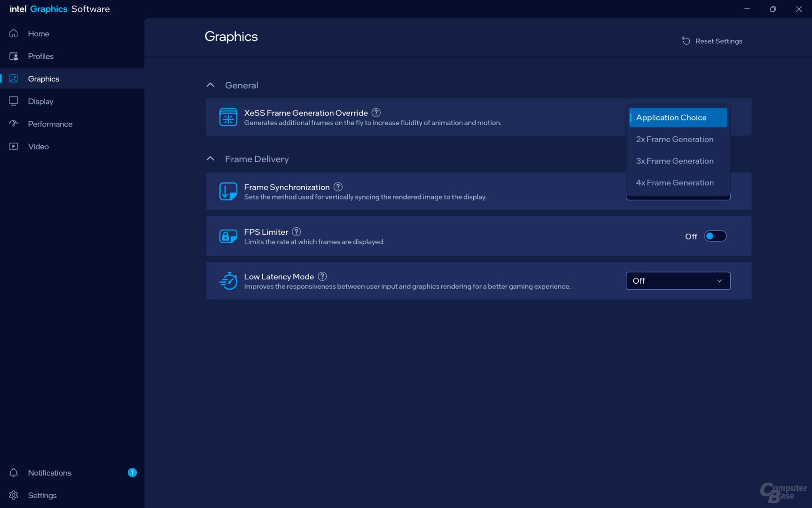Click the XeSS Frame Generation help icon

click(x=376, y=113)
